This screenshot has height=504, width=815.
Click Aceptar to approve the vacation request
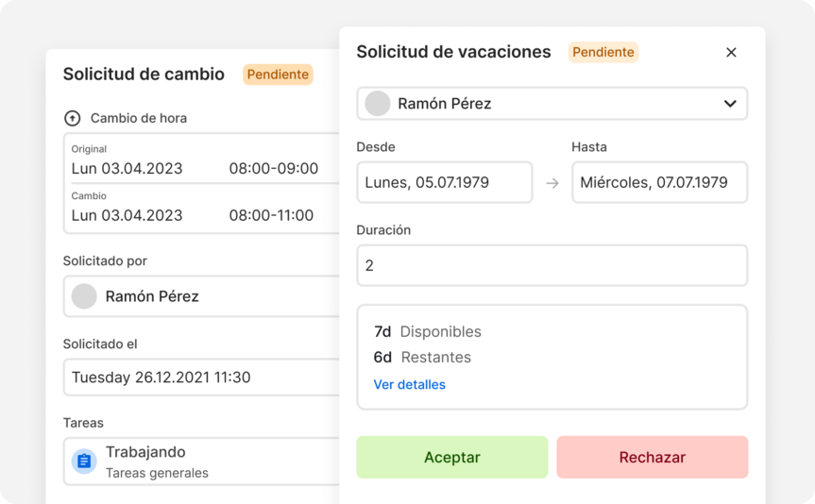[451, 458]
